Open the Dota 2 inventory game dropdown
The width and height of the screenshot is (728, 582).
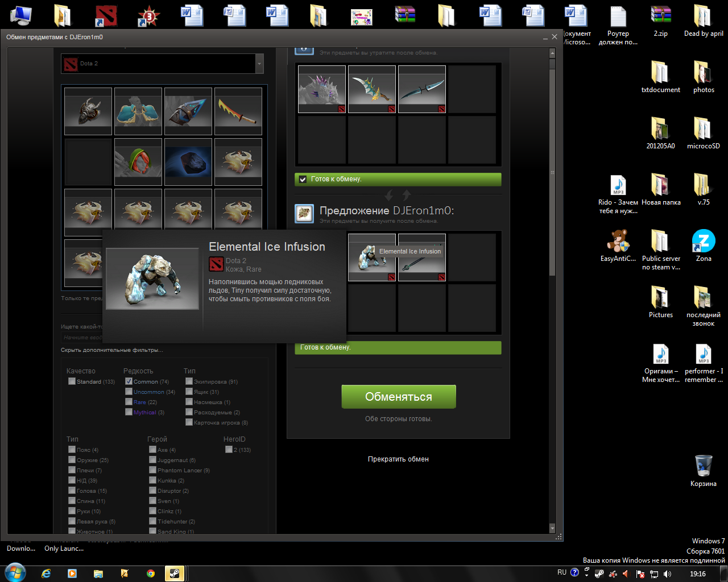[x=162, y=64]
